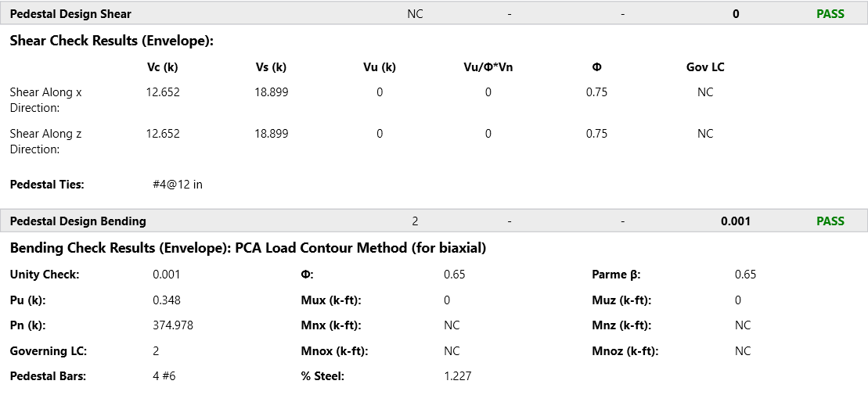Image resolution: width=868 pixels, height=395 pixels.
Task: Select the Pn (k) value 374.978
Action: click(x=173, y=325)
